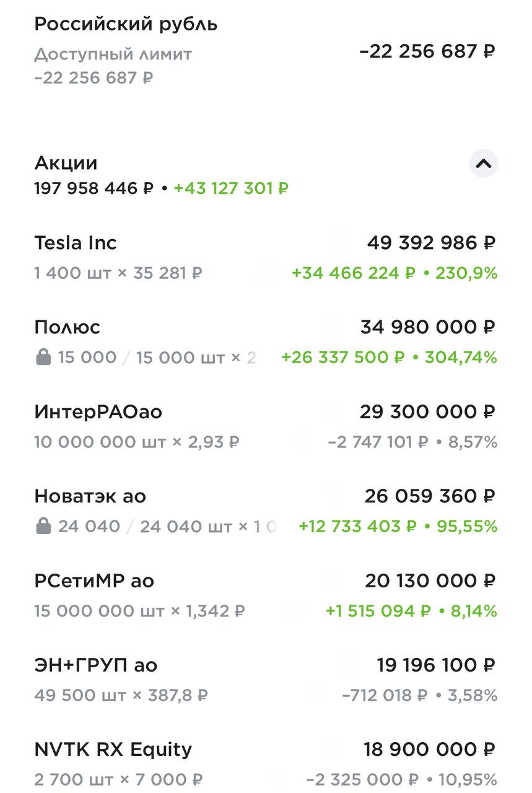Click stocks total profit +43 127 301 ₽
The image size is (532, 793).
(231, 188)
